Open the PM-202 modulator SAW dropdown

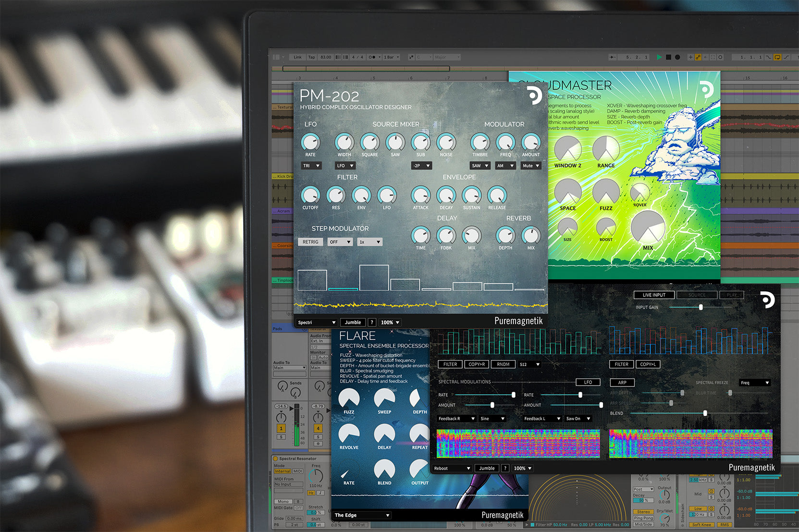pos(480,166)
